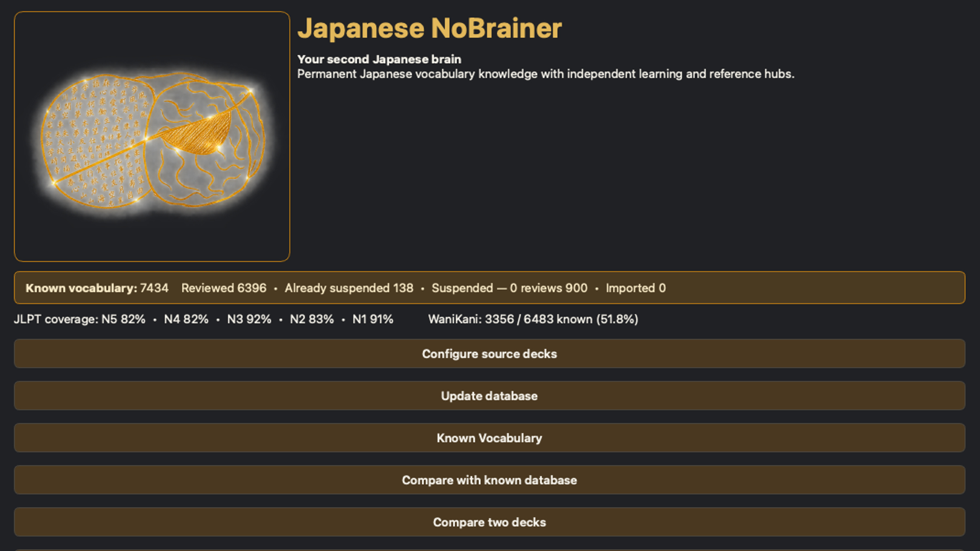The image size is (980, 551).
Task: Click the WaniKani known count text
Action: tap(533, 319)
